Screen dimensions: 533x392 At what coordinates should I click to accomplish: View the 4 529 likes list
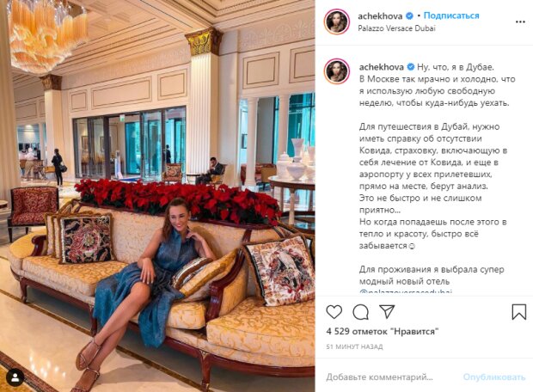(x=382, y=331)
